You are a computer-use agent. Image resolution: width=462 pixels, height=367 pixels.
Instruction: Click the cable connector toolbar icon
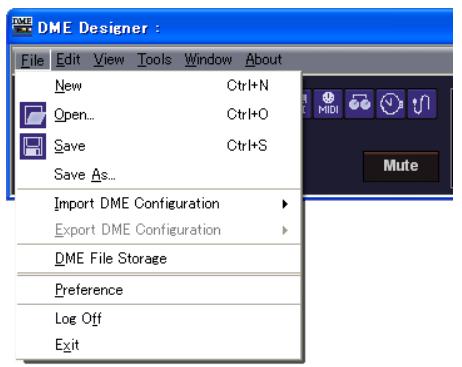tap(422, 104)
